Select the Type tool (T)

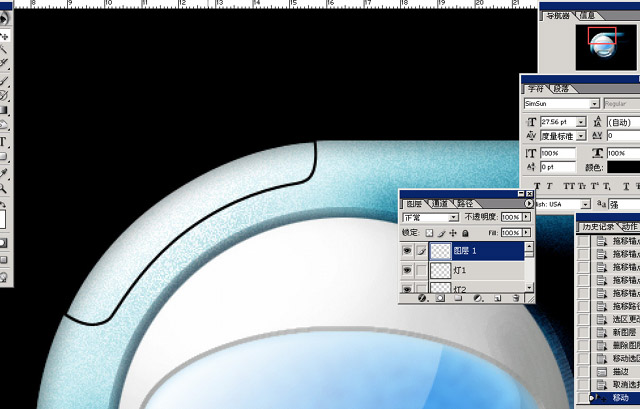(x=3, y=142)
